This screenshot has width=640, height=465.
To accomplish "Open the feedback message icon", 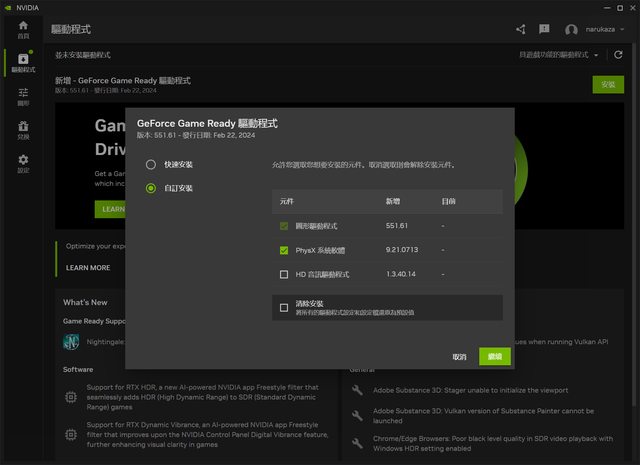I will [x=545, y=30].
